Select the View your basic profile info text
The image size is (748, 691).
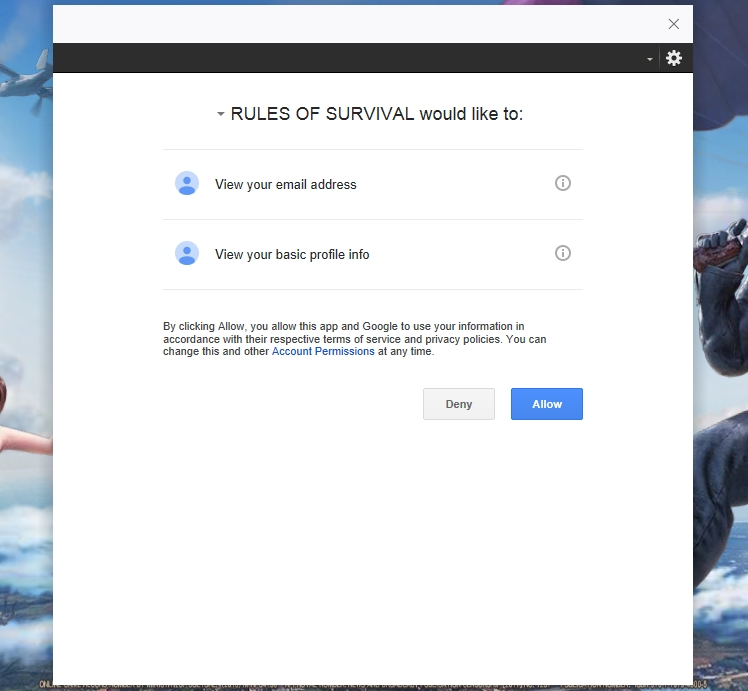(x=292, y=255)
